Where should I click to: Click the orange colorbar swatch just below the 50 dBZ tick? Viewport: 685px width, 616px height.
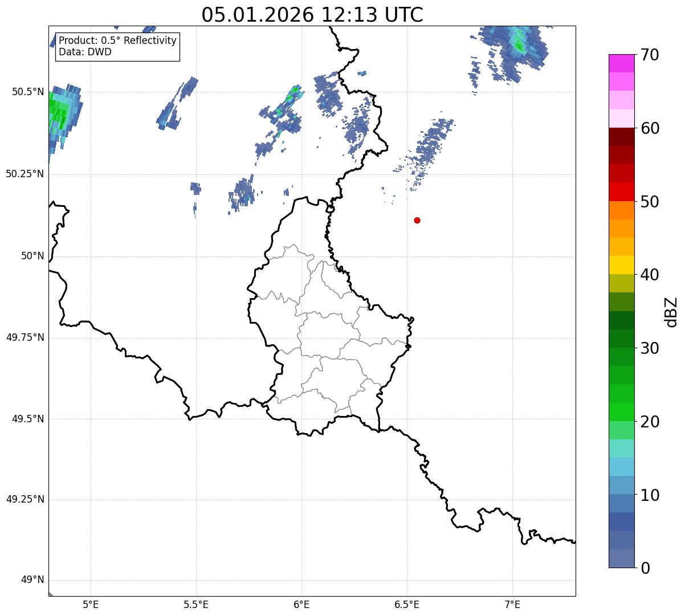621,210
